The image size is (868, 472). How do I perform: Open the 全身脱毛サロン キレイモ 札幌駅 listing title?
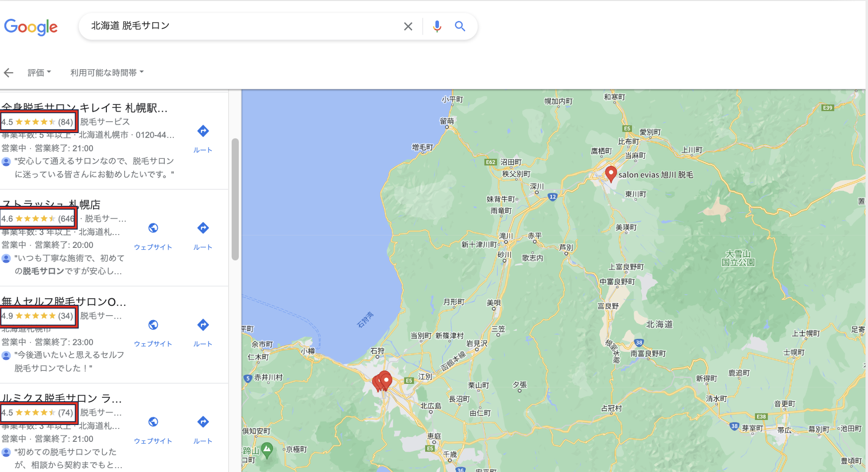[85, 108]
